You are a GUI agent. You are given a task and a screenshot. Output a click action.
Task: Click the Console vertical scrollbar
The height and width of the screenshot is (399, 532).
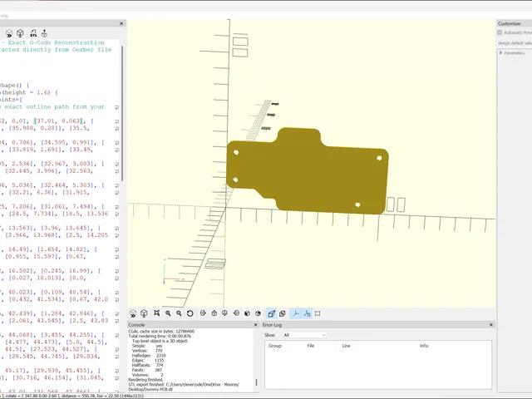pos(256,382)
